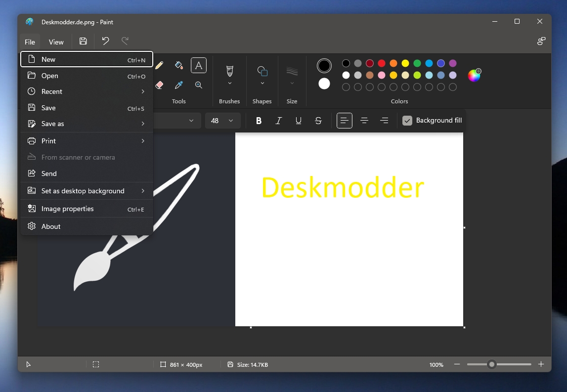Select Align left text option
567x392 pixels.
pyautogui.click(x=344, y=121)
